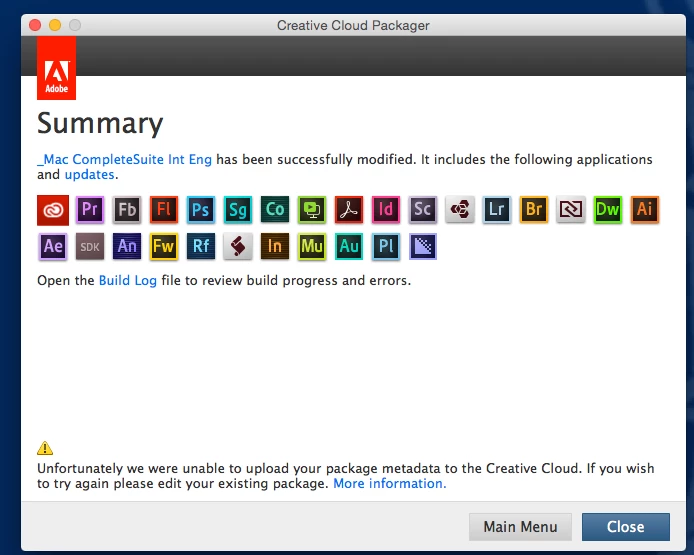Click the blue Close button

[x=625, y=527]
